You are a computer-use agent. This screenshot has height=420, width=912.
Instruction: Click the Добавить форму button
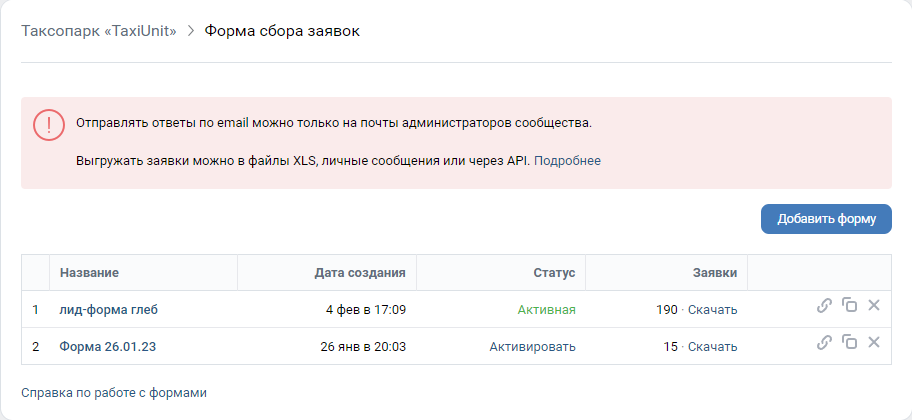(x=826, y=219)
